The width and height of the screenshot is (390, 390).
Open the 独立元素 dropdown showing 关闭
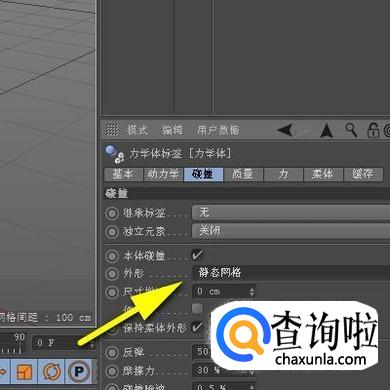click(291, 231)
